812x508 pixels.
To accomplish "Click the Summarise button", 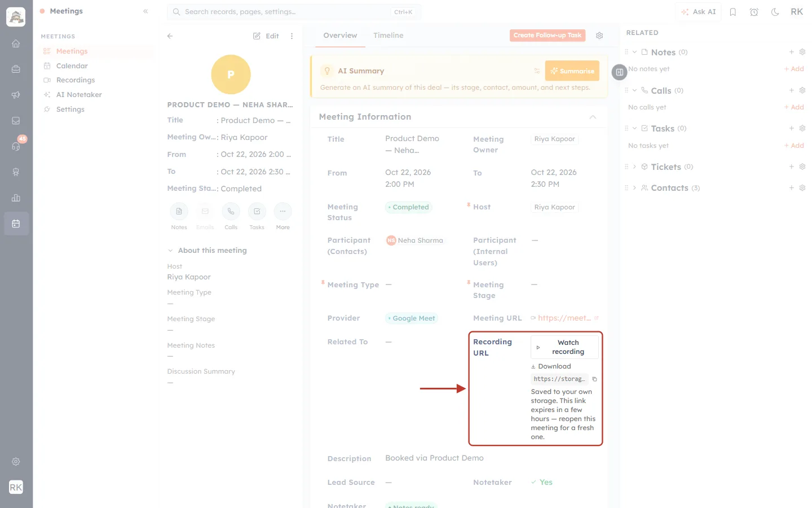I will click(x=572, y=71).
